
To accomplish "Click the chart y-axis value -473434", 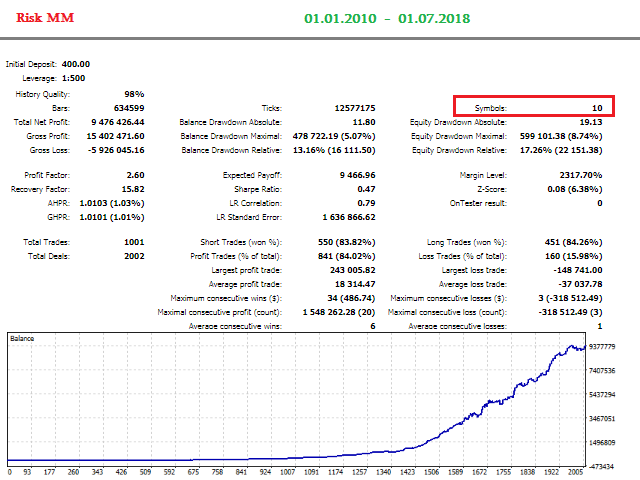I will click(x=601, y=467).
